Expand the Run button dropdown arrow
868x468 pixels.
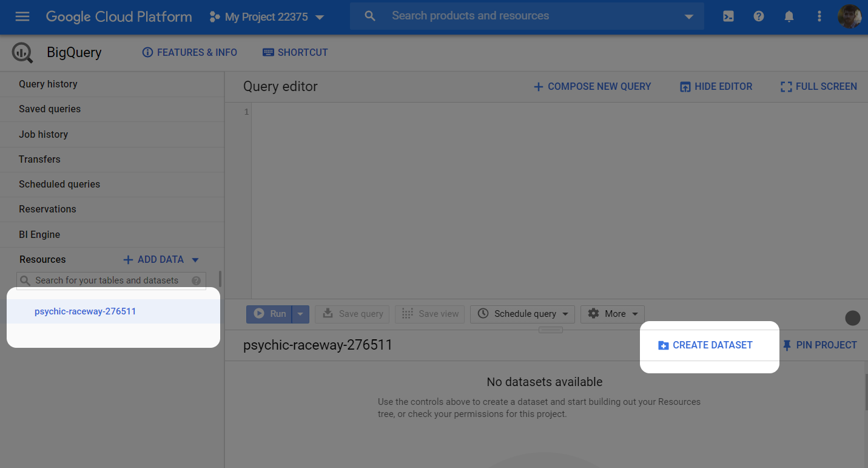(301, 314)
